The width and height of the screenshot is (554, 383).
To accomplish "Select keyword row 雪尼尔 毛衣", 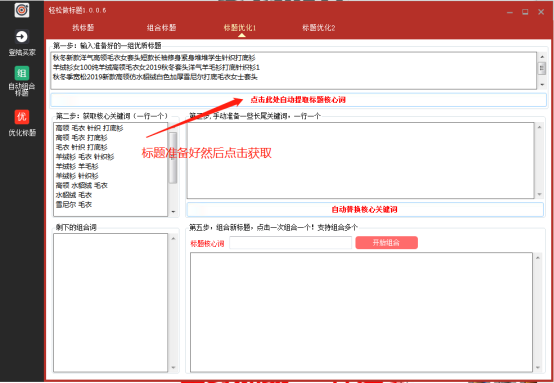I will [x=74, y=205].
